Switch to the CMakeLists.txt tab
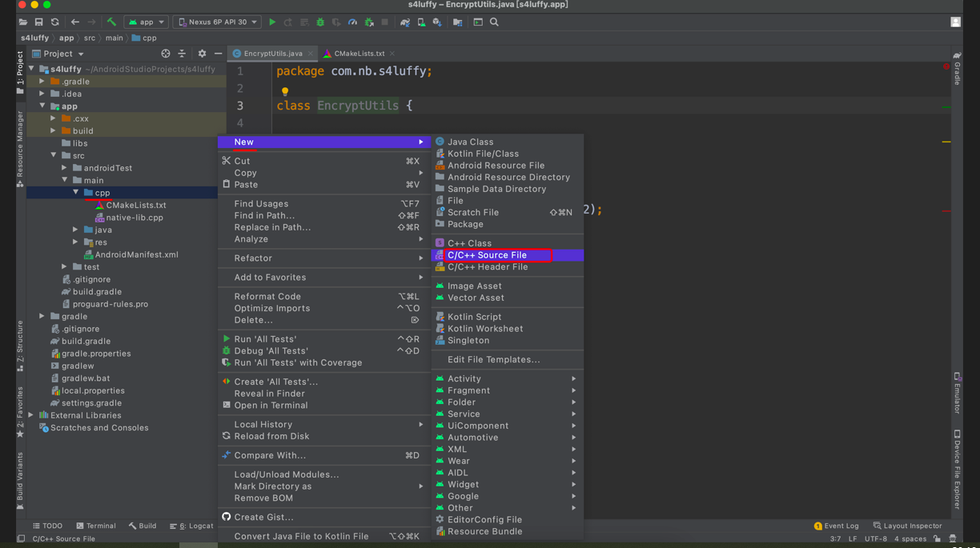This screenshot has height=548, width=980. coord(359,54)
